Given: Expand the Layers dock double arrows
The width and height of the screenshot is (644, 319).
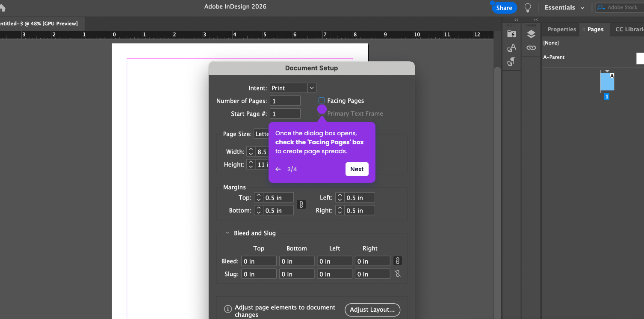Looking at the screenshot, I should (x=536, y=20).
